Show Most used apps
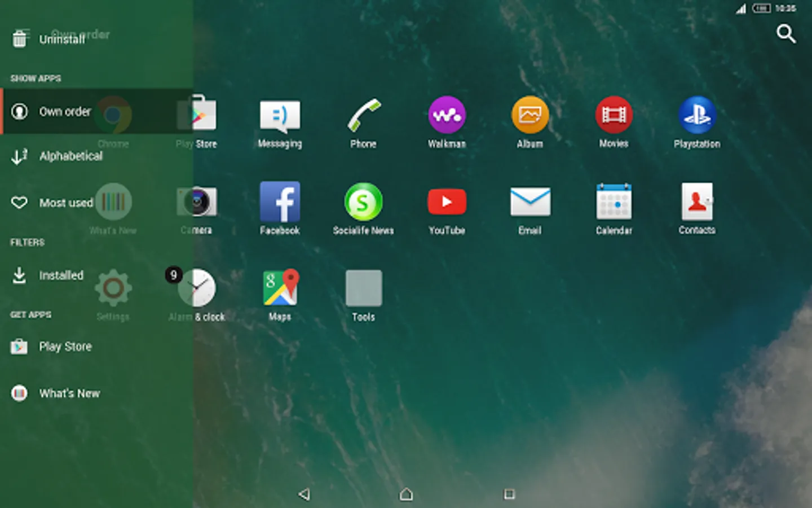 [x=96, y=203]
